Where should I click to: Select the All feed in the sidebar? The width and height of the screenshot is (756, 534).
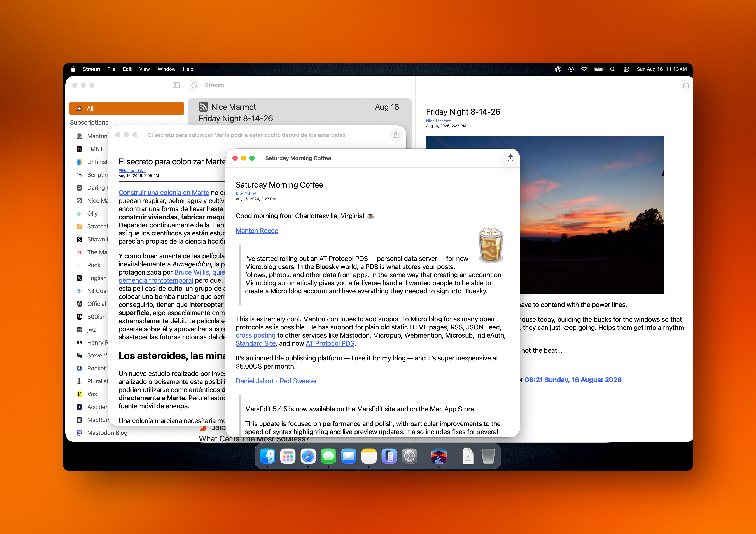tap(126, 108)
